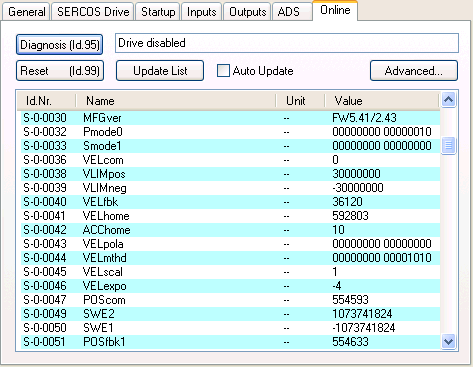
Task: Select the Smode1 parameter name
Action: tap(102, 146)
